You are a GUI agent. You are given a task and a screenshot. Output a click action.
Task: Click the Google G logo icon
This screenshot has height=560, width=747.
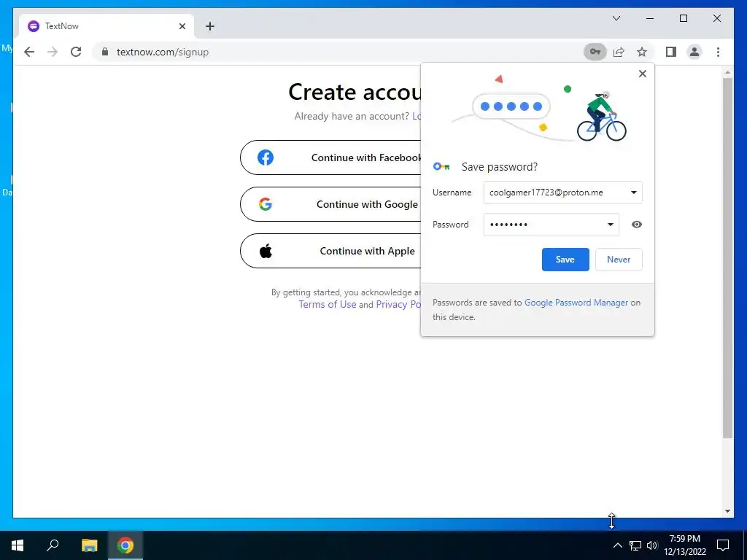coord(266,204)
